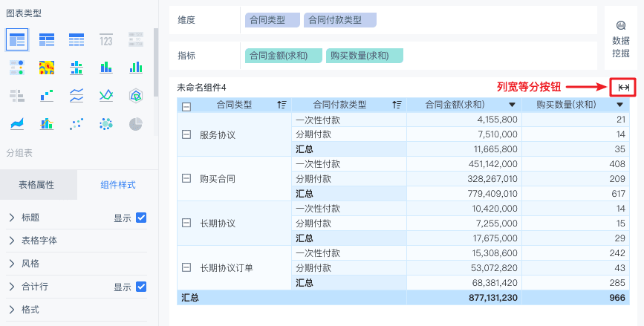The image size is (644, 326).
Task: Click the chart type list scrollbar
Action: point(155,63)
